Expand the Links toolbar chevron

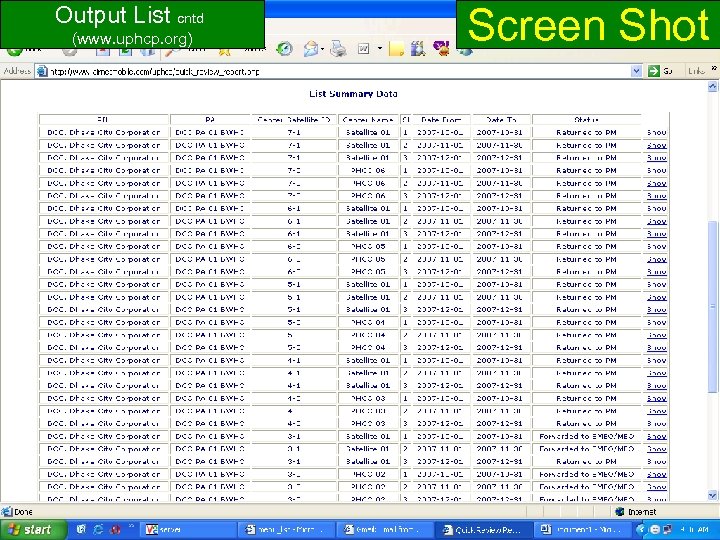coord(714,68)
